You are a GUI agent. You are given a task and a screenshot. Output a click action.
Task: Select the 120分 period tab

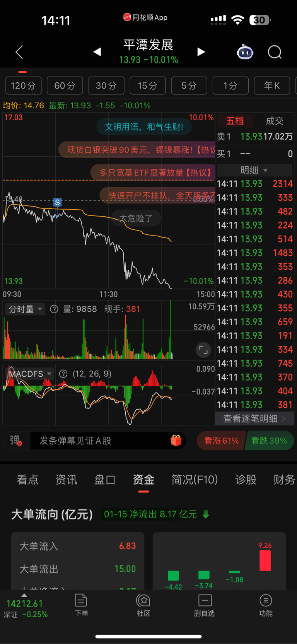(x=23, y=85)
